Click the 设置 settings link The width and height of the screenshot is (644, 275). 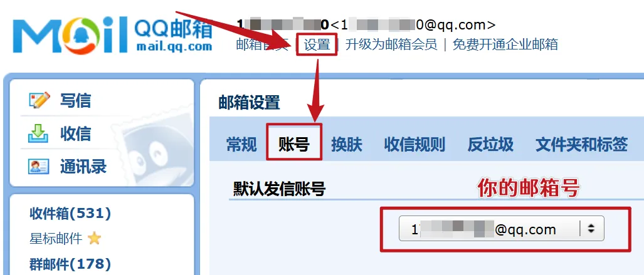[317, 44]
